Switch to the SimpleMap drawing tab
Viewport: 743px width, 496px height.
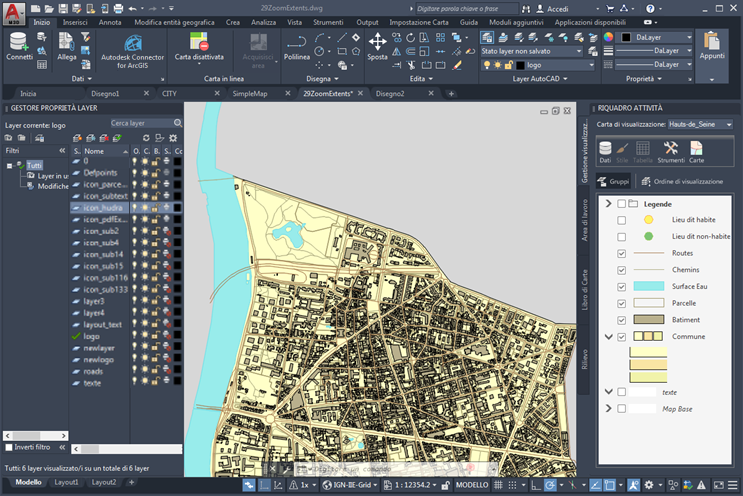pos(249,93)
